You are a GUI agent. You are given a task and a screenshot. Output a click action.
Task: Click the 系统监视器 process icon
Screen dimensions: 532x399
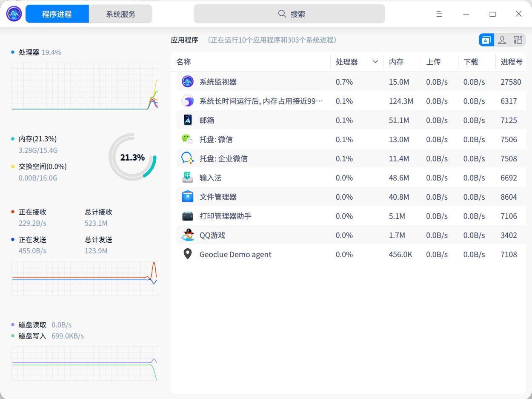point(188,82)
